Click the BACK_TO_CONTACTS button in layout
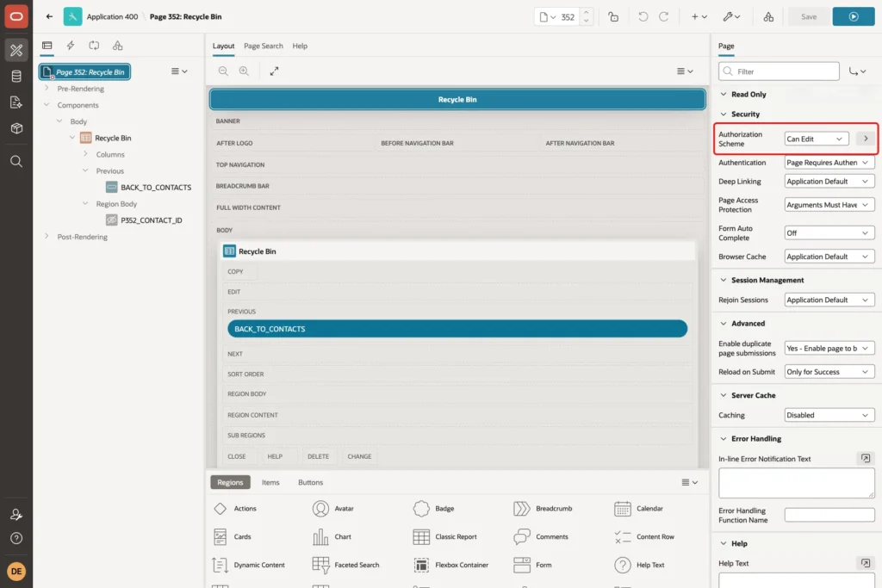Screen dimensions: 882x588 pos(457,329)
